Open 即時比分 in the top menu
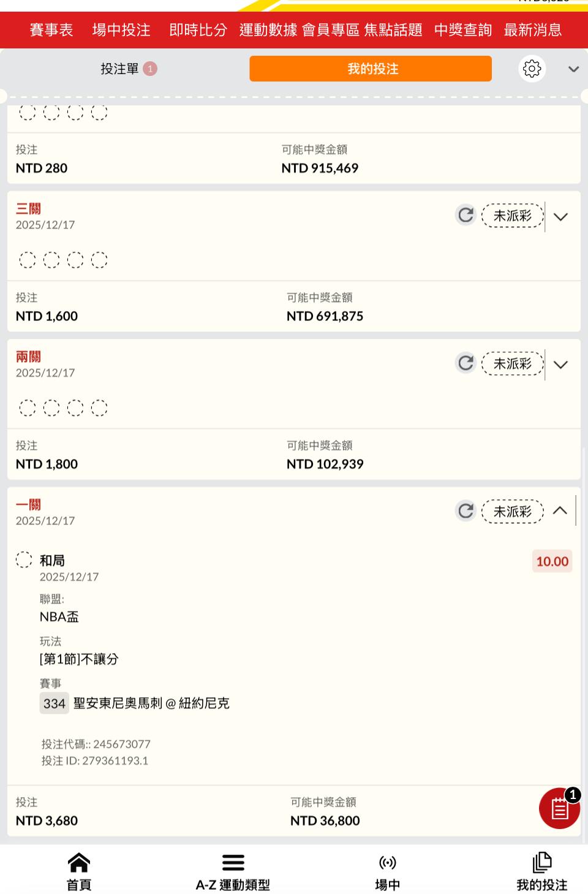The width and height of the screenshot is (588, 894). tap(198, 30)
